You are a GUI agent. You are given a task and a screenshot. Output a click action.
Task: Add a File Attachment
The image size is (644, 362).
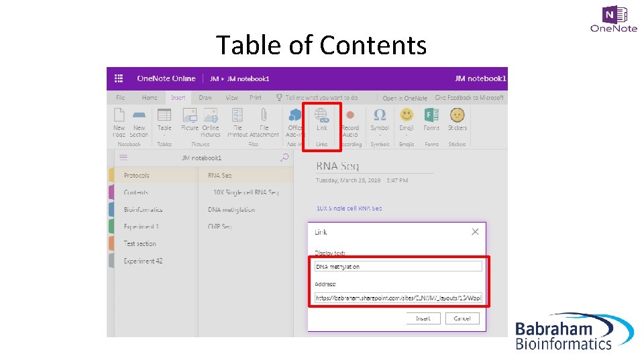pyautogui.click(x=264, y=123)
